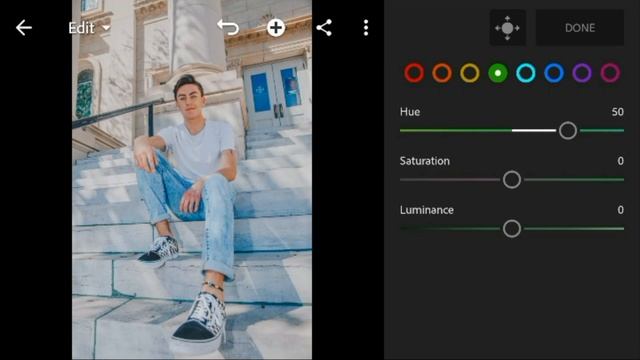Screen dimensions: 640x360
Task: Click the Luminance value 0
Action: (620, 210)
